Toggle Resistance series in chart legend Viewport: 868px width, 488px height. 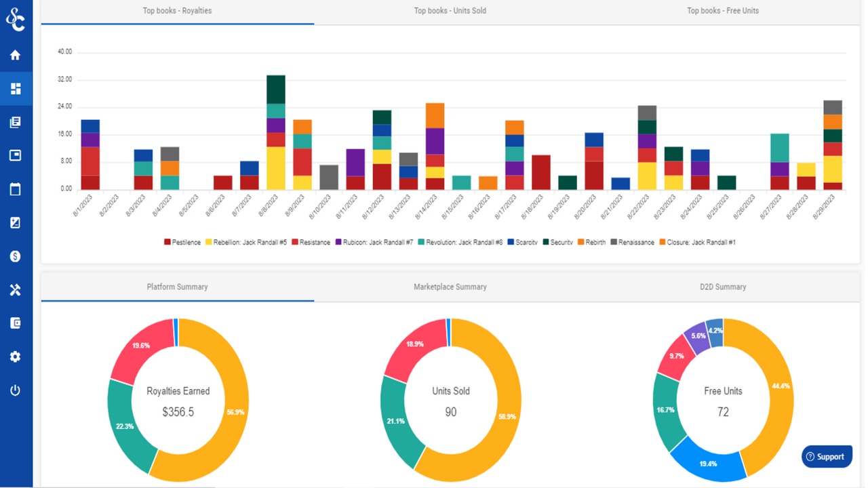click(310, 242)
